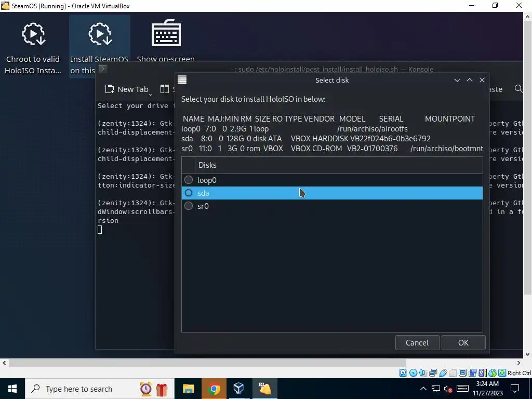Click SteamOS VM taskbar icon
The image size is (532, 399).
click(x=264, y=389)
